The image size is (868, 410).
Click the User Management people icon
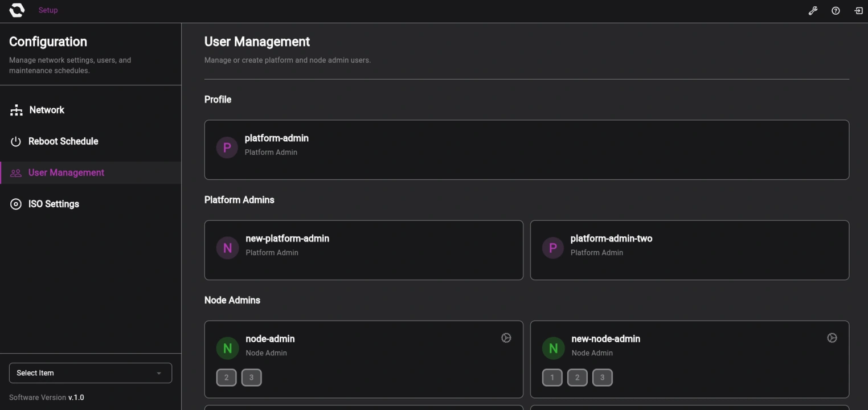coord(15,173)
